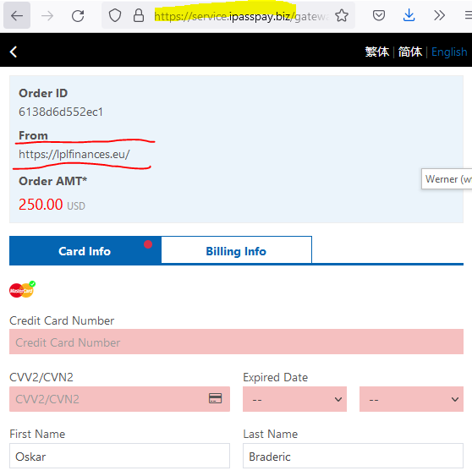
Task: Click the browser back arrow button
Action: [x=17, y=15]
